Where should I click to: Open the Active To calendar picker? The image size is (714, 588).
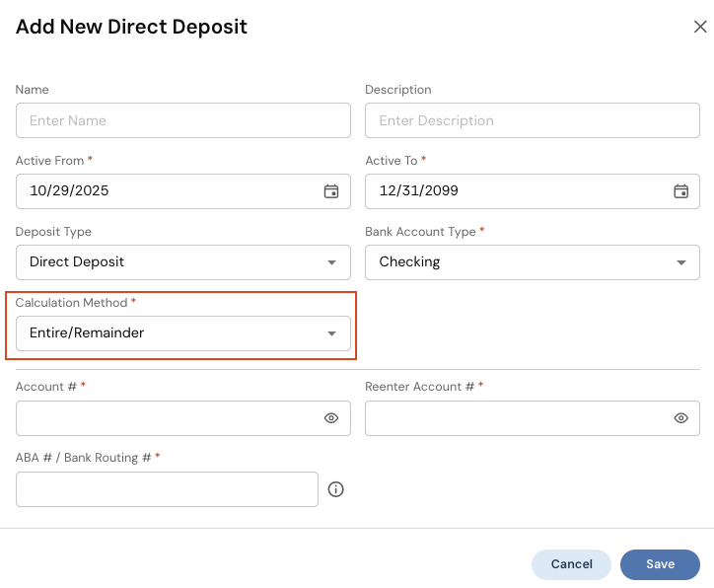tap(680, 191)
